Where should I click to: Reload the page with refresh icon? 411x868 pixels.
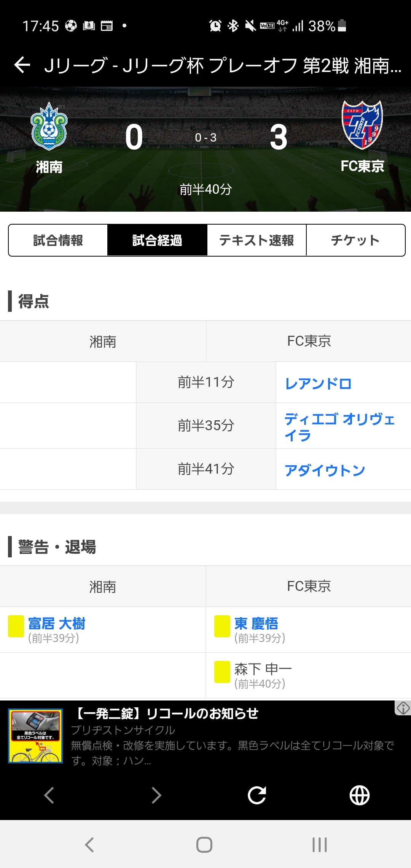tap(256, 795)
